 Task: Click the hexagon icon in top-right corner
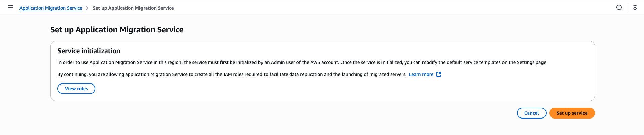click(x=635, y=7)
